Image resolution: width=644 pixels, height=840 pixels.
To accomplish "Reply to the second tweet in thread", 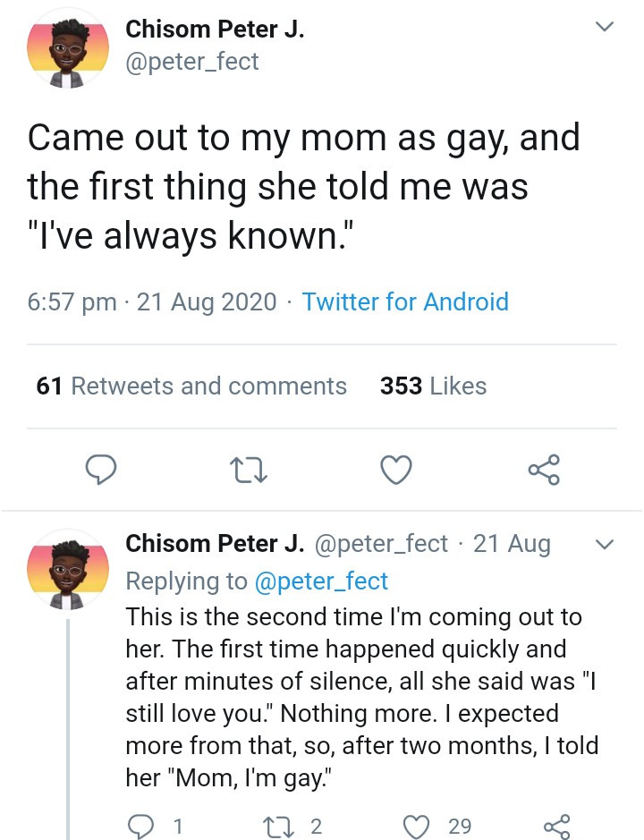I will pos(141,826).
